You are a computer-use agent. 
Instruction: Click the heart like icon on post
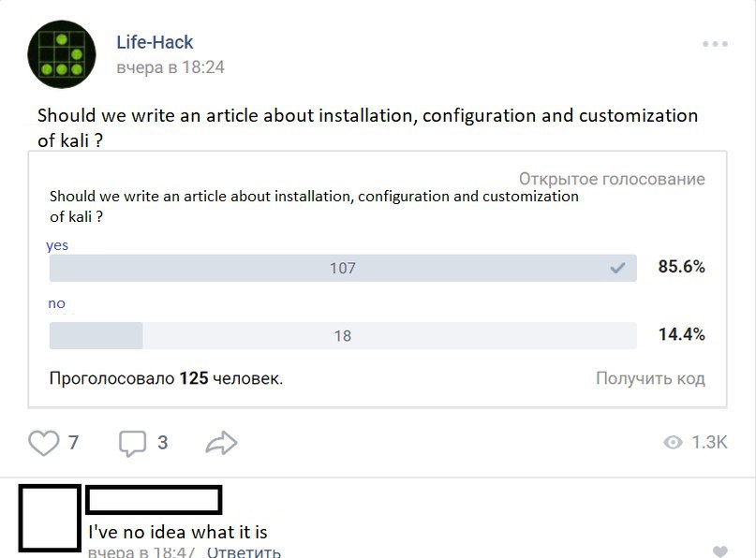43,442
